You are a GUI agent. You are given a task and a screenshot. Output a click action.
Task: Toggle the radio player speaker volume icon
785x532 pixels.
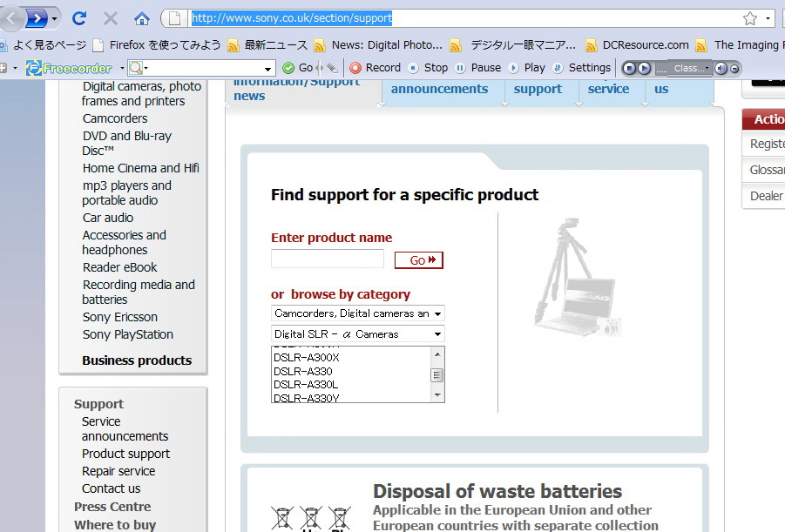click(721, 68)
